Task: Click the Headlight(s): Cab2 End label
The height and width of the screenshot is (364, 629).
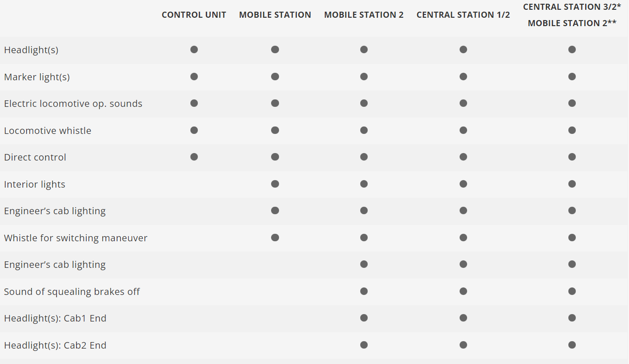Action: (x=55, y=345)
